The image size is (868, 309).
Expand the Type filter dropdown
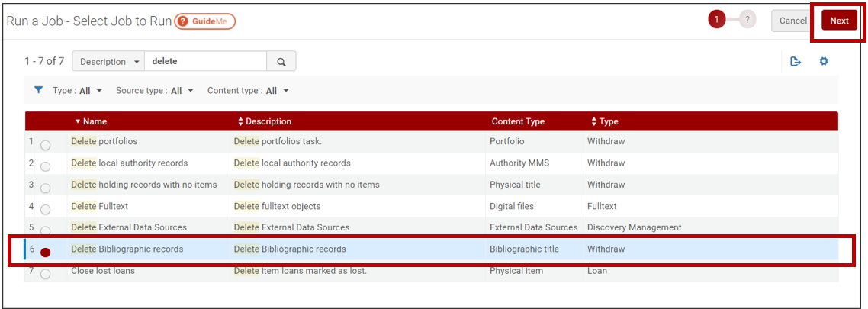[x=77, y=90]
